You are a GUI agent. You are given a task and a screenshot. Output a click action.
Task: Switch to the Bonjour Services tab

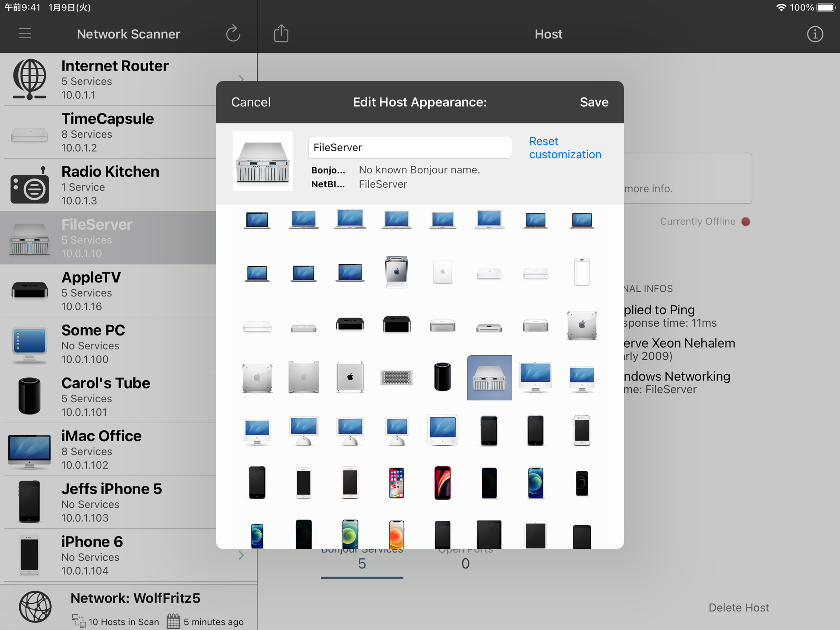click(x=362, y=559)
